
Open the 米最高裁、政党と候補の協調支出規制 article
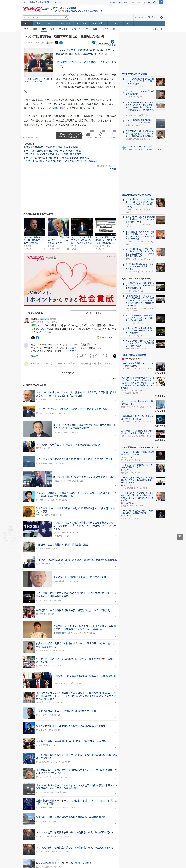tap(71, 817)
